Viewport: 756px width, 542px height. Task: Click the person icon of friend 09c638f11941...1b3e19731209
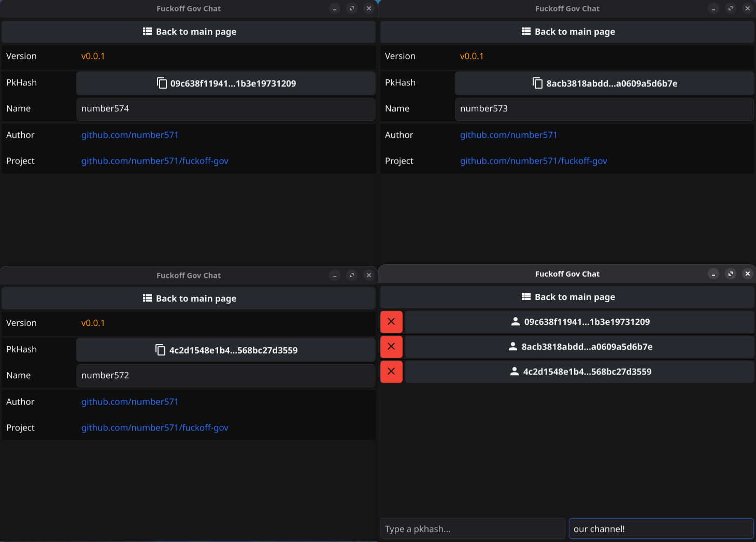(515, 322)
